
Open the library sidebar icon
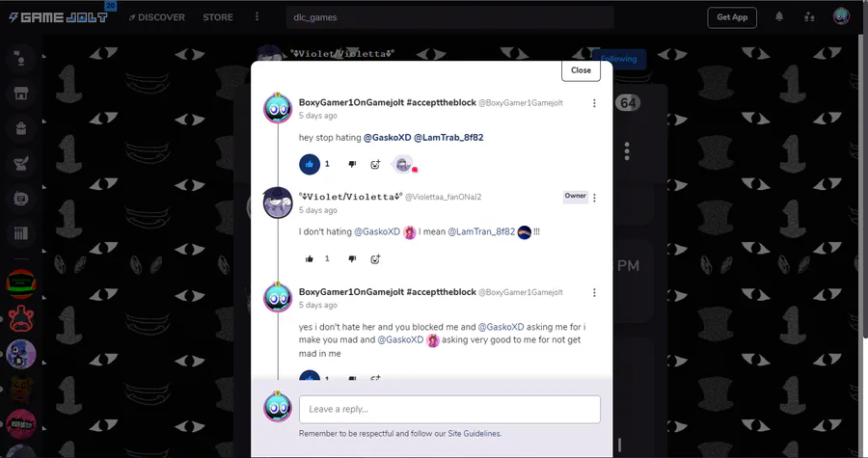pos(21,233)
